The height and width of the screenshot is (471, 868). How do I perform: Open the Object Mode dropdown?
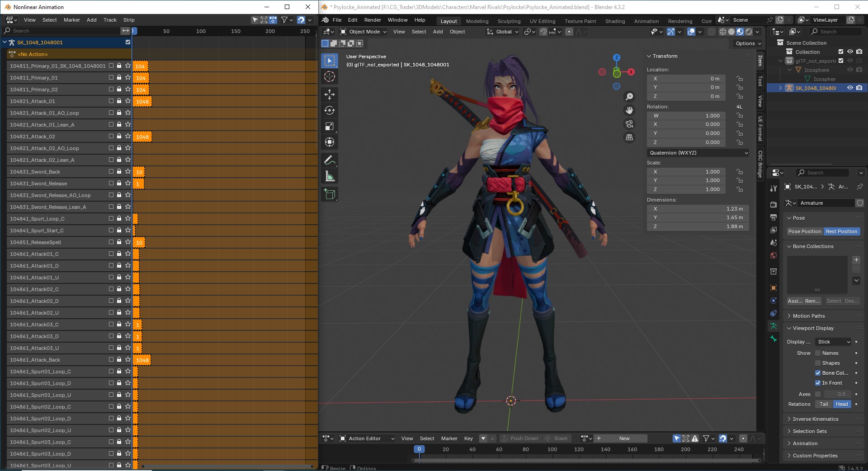point(363,32)
